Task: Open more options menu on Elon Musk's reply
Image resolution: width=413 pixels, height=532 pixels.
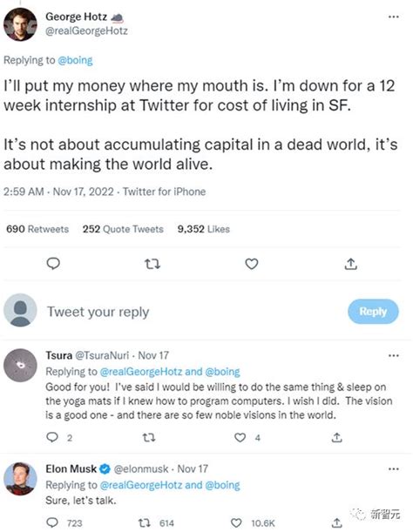Action: [x=393, y=469]
